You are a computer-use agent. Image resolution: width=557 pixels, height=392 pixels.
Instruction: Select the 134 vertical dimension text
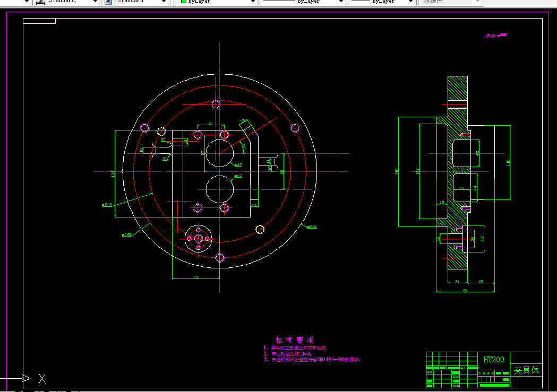click(x=113, y=174)
